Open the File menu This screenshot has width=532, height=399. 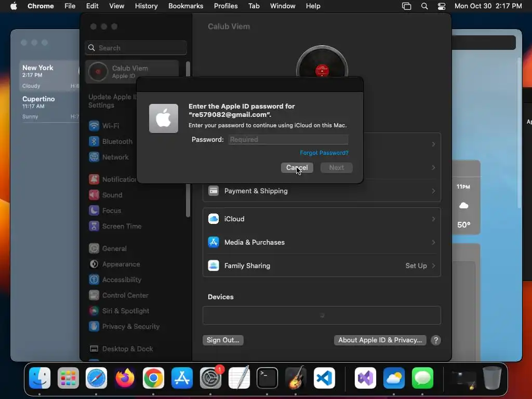pyautogui.click(x=70, y=6)
